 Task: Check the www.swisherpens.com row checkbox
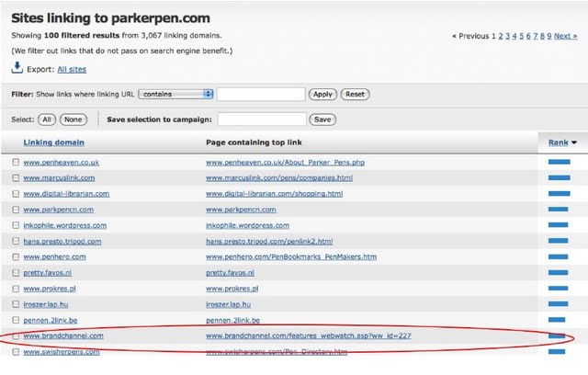[16, 352]
